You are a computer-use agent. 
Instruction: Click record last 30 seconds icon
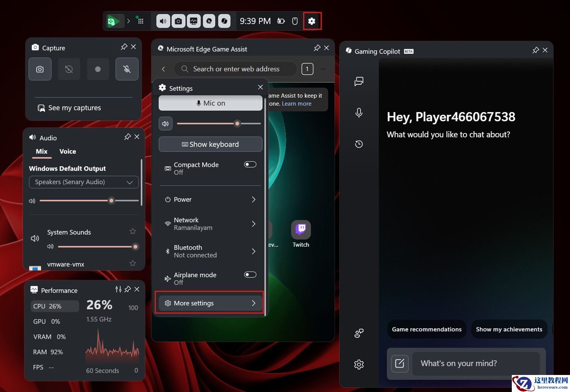[x=69, y=69]
